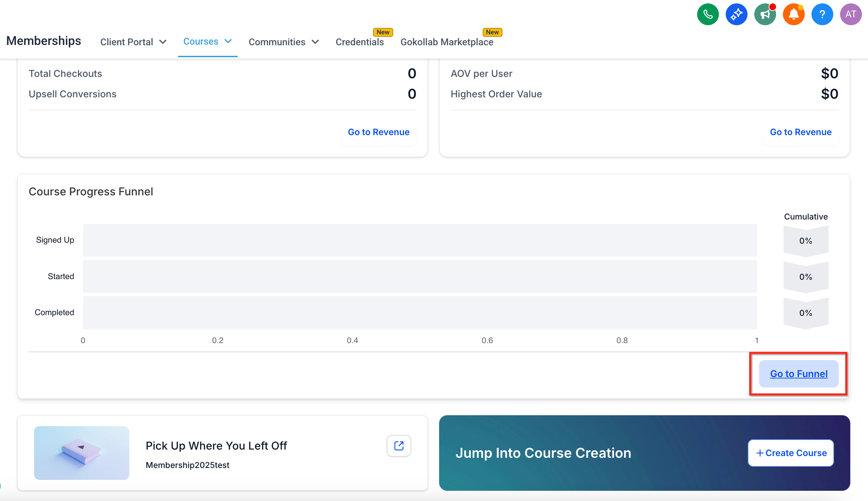Open the orange notifications bell

(x=793, y=14)
